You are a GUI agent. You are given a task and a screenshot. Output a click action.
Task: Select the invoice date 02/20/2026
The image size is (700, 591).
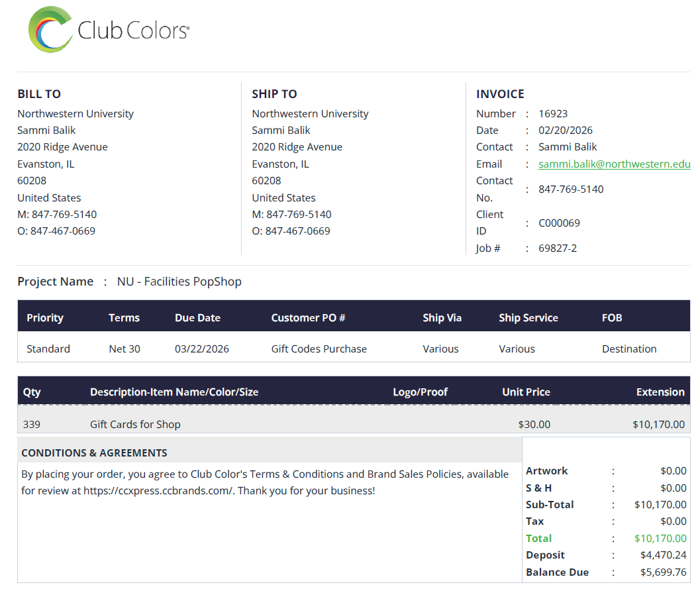pyautogui.click(x=565, y=131)
